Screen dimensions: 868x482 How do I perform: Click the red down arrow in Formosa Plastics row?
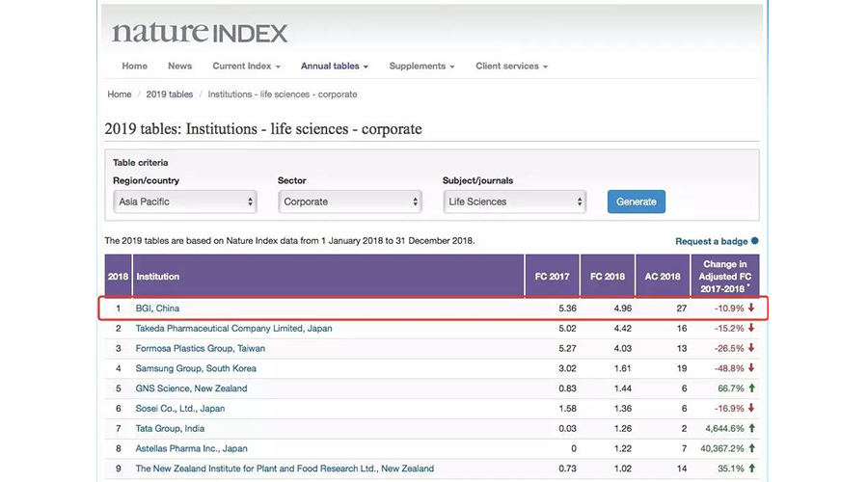tap(751, 348)
